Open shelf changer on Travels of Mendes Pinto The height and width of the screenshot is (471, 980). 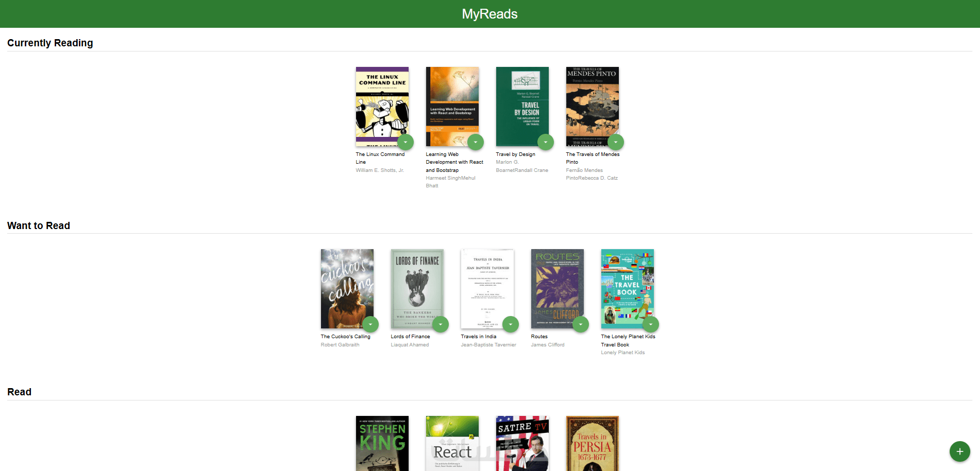(616, 142)
